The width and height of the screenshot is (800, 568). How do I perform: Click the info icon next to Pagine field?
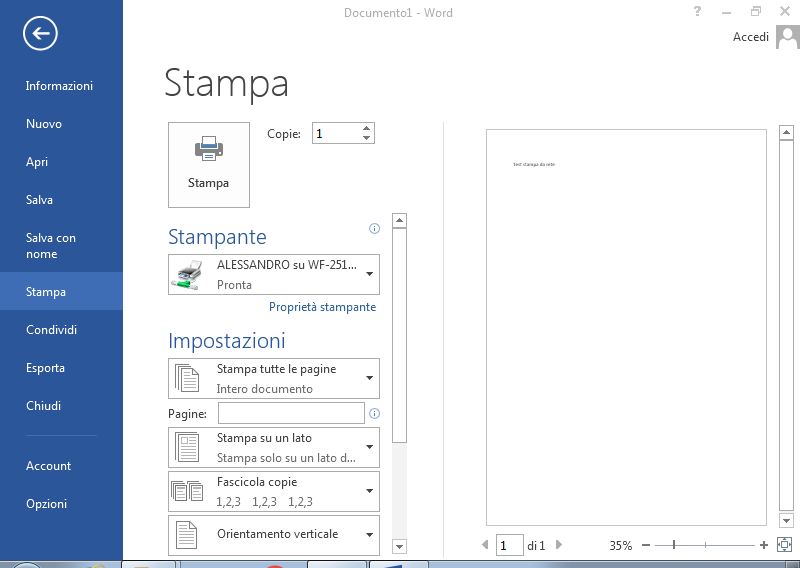pyautogui.click(x=374, y=414)
